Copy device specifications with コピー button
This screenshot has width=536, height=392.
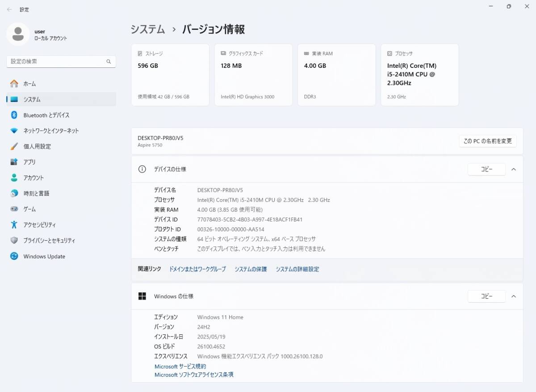(x=486, y=169)
